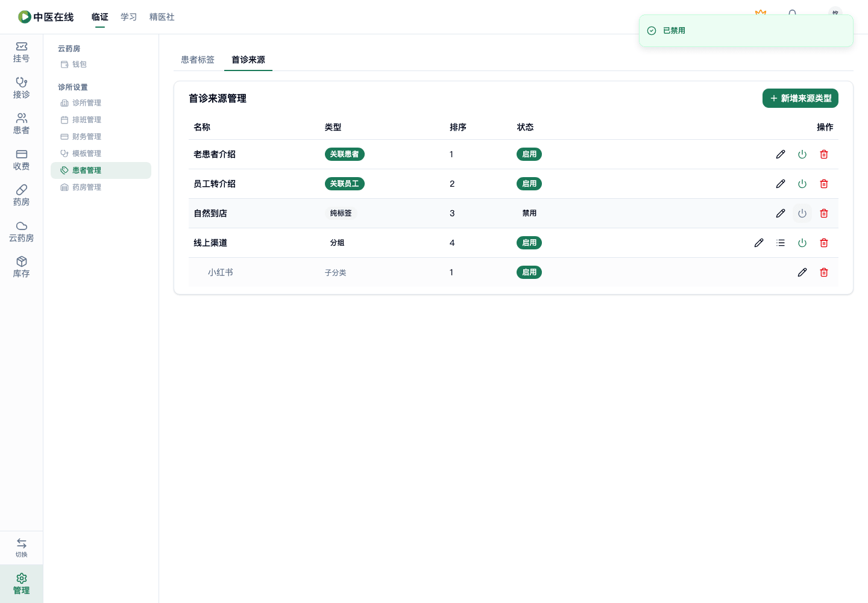The width and height of the screenshot is (868, 603).
Task: Click the 启用 status badge for 小红书
Action: (529, 272)
